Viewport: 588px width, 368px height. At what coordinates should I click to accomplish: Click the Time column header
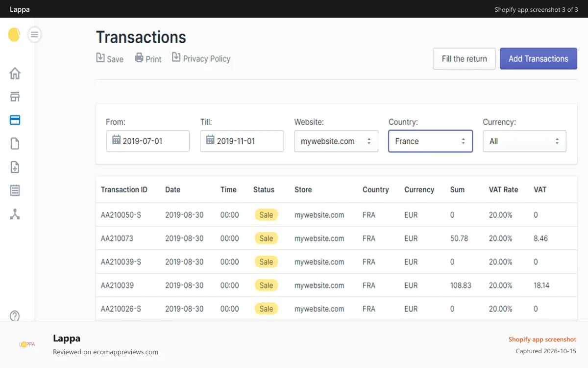click(x=228, y=189)
